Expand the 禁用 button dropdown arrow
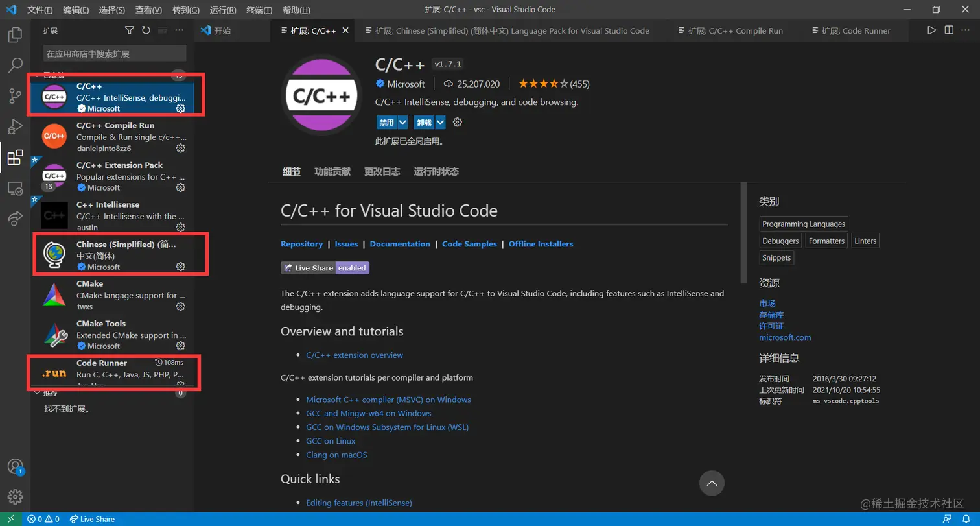The height and width of the screenshot is (526, 980). click(402, 122)
